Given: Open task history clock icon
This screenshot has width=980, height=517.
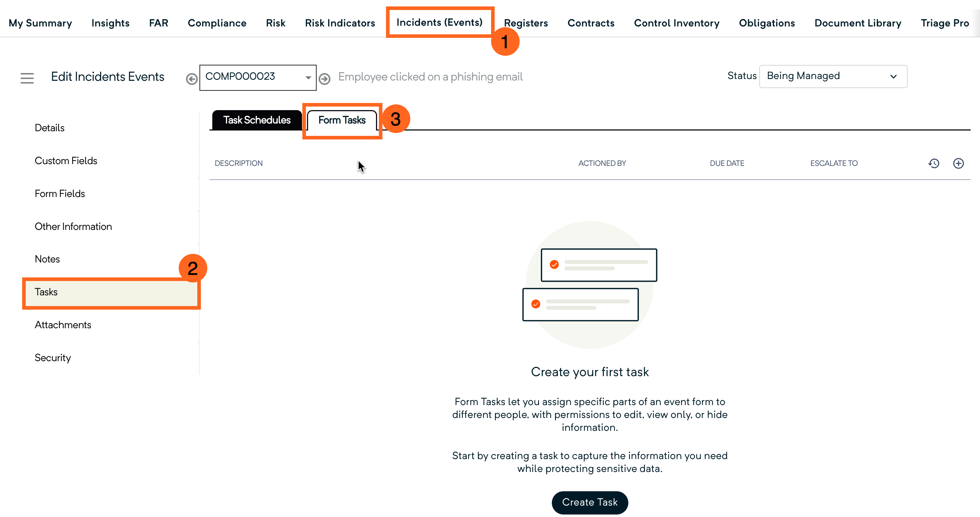Looking at the screenshot, I should click(934, 164).
